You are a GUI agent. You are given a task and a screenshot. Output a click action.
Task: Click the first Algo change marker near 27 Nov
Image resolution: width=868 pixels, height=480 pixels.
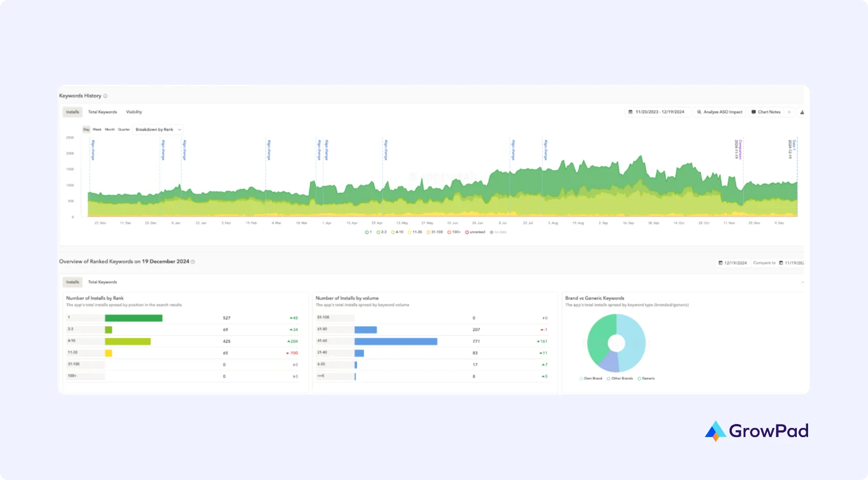point(93,150)
